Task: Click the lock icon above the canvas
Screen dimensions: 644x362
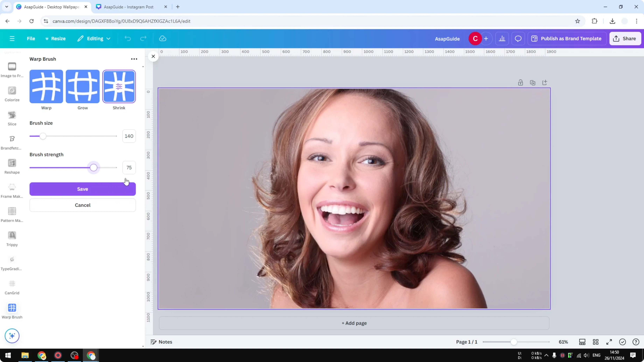Action: pos(520,82)
